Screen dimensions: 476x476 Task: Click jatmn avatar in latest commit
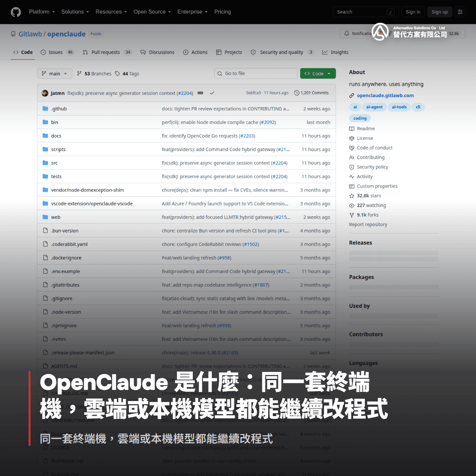[x=45, y=93]
